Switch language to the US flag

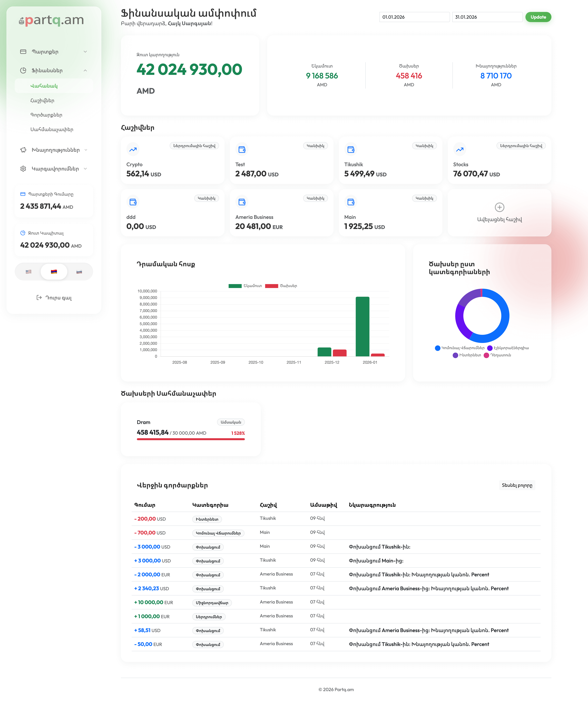[28, 272]
